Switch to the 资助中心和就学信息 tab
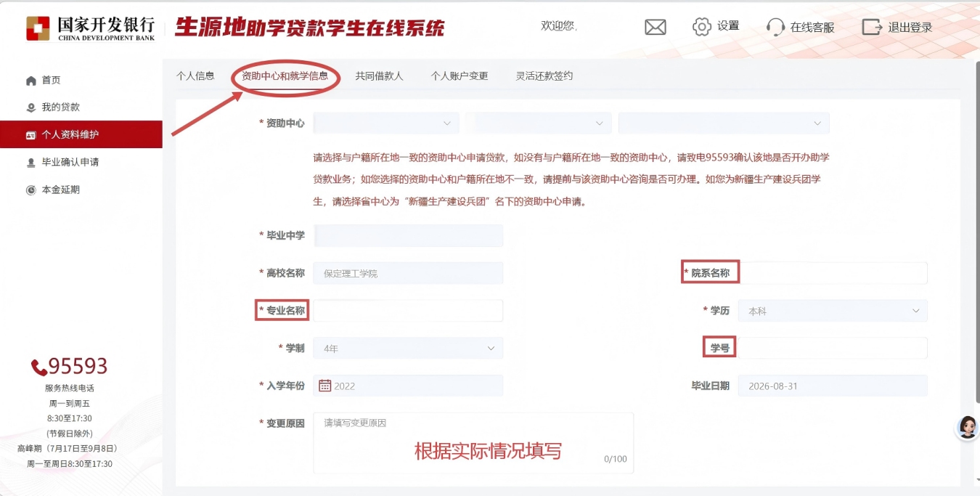Viewport: 980px width, 496px height. 285,76
